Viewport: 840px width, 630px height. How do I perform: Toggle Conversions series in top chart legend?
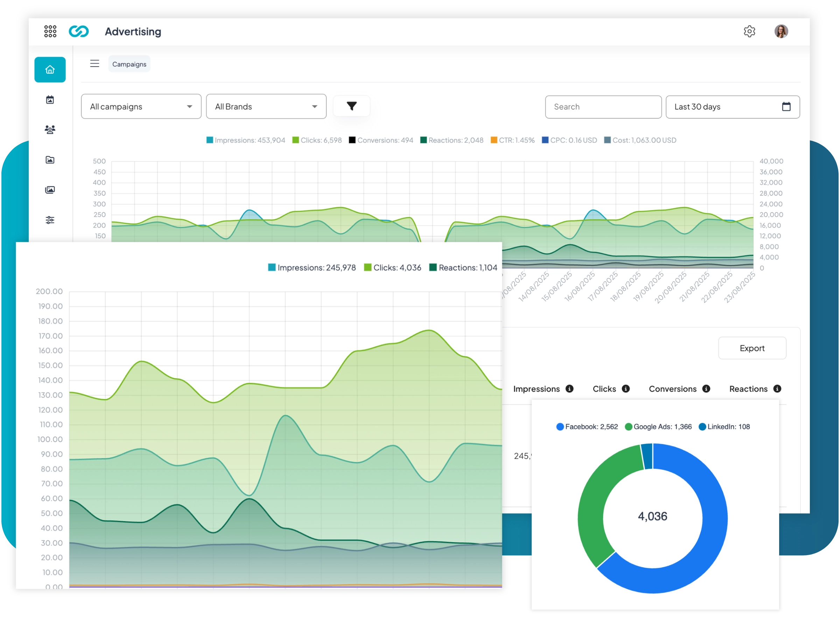tap(381, 140)
